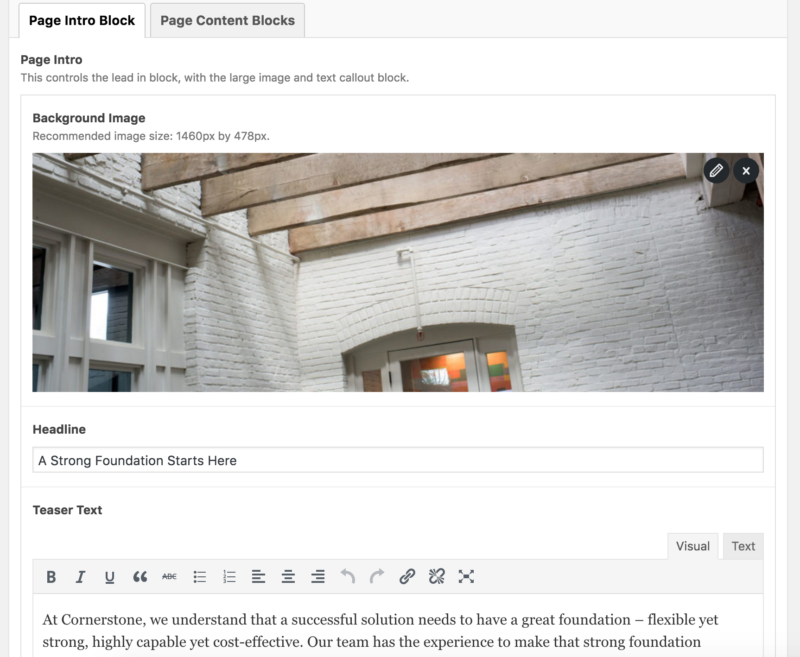Edit the background image with pencil icon

tap(716, 170)
